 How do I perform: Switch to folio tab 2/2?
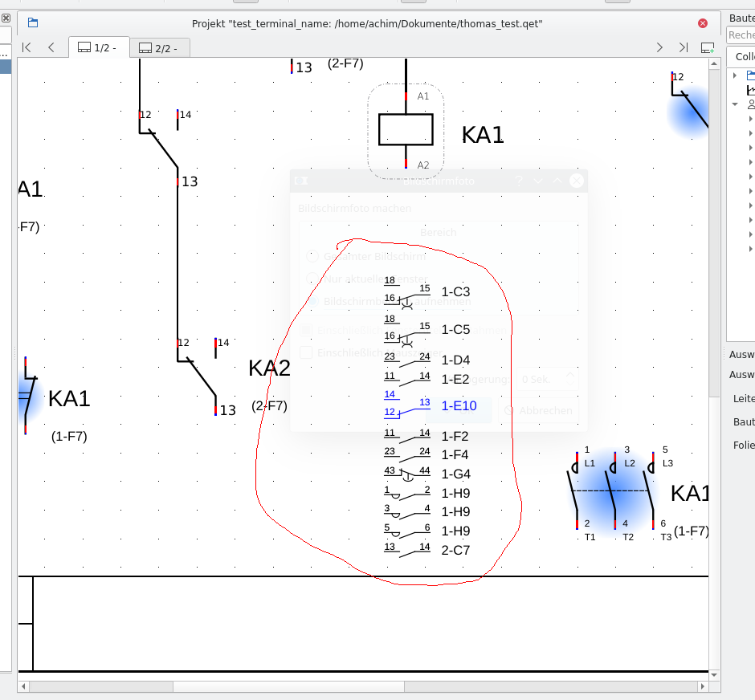160,48
